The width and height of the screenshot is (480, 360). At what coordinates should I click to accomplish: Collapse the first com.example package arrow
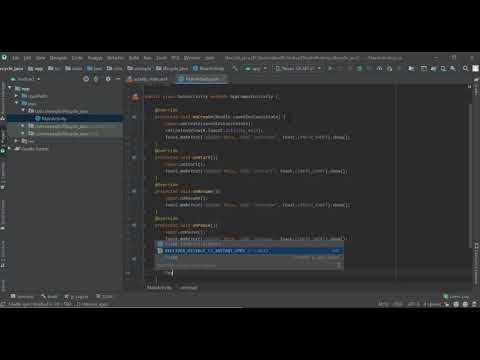pyautogui.click(x=23, y=111)
